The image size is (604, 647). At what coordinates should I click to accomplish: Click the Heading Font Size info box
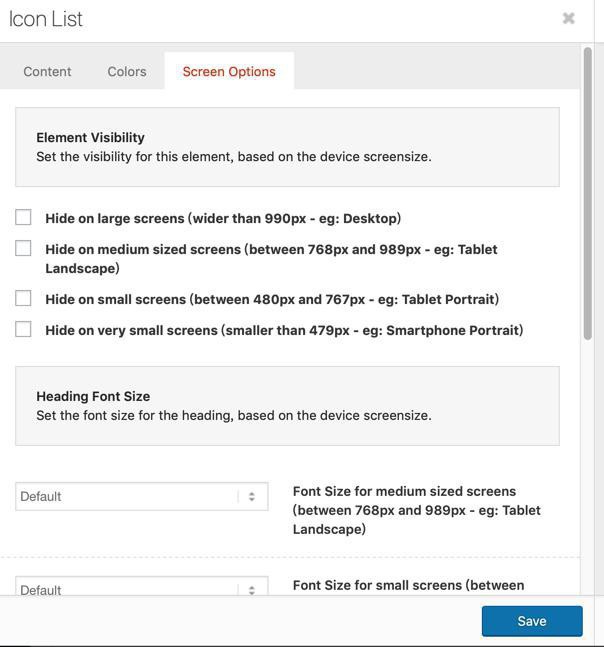(287, 406)
